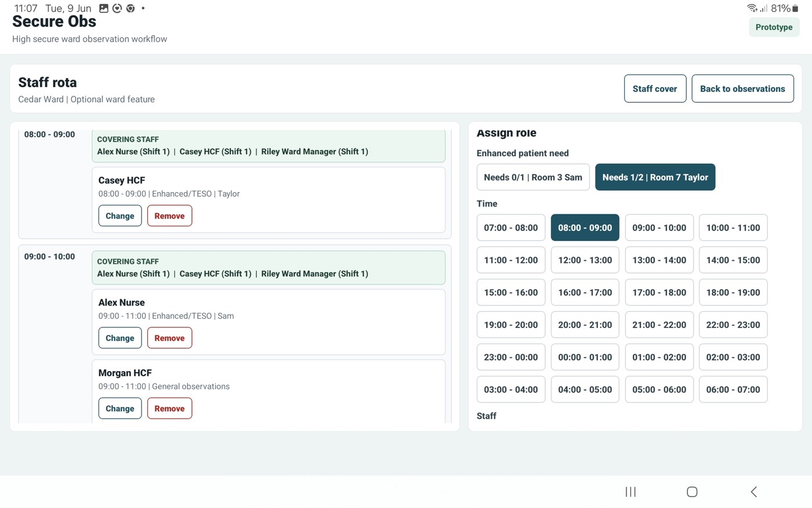Pick the 01:00 - 02:00 time slot

point(659,357)
